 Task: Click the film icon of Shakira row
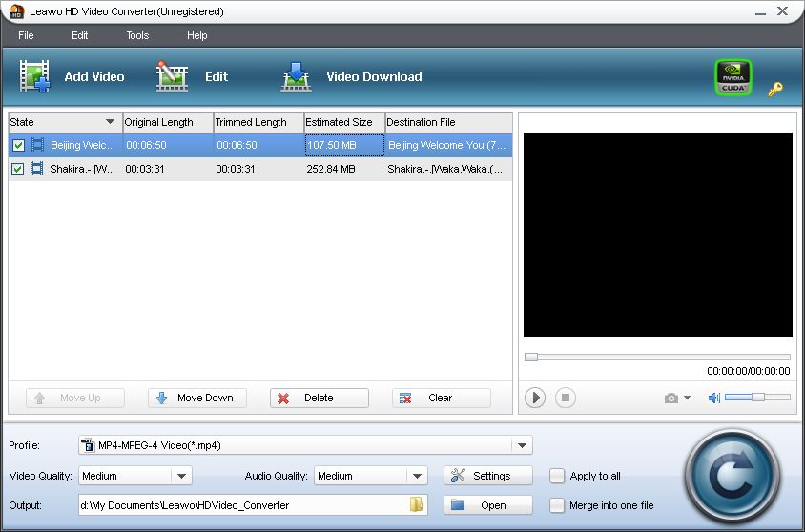(36, 168)
